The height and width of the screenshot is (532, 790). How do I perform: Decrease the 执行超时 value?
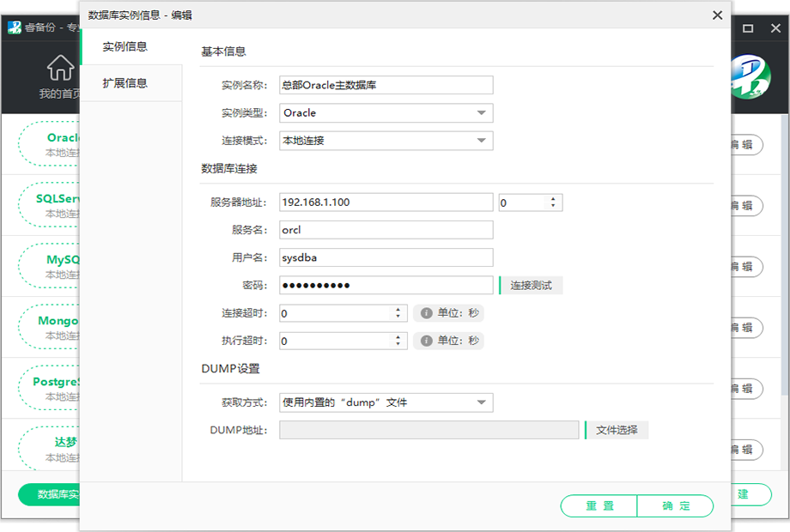(x=398, y=344)
